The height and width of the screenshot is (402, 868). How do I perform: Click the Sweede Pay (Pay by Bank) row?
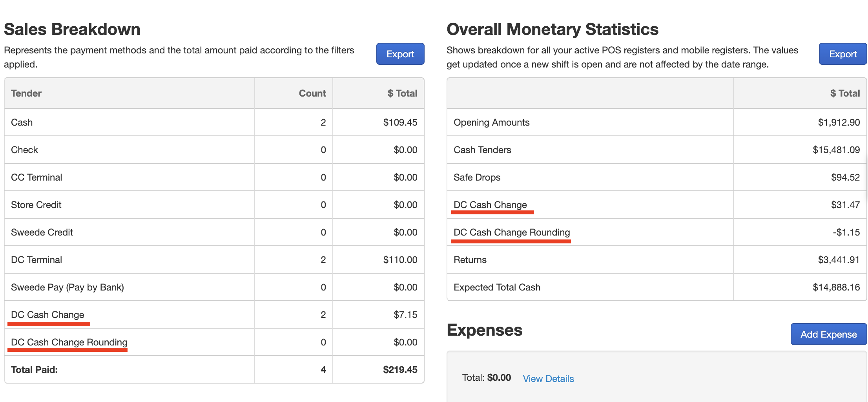pos(214,287)
